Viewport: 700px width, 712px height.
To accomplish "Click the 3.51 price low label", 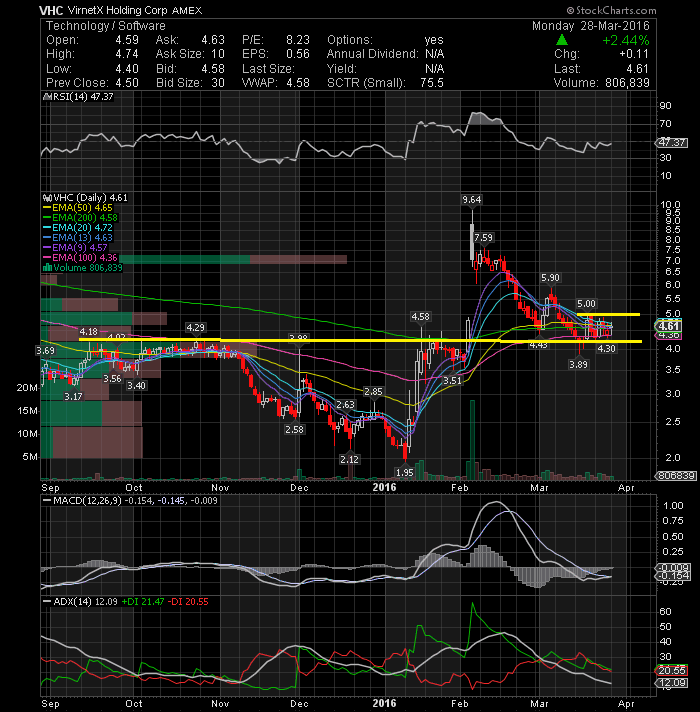I will tap(452, 381).
